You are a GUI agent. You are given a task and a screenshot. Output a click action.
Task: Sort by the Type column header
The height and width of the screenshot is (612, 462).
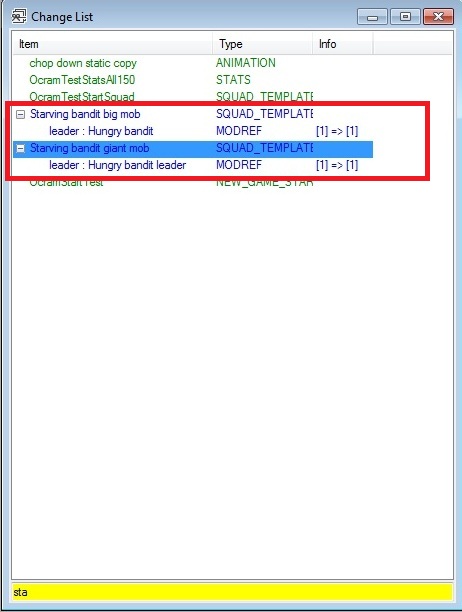click(x=262, y=44)
